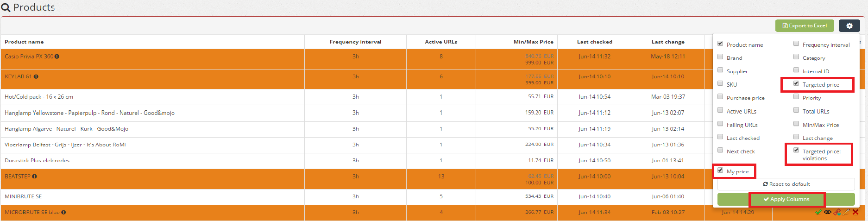Image resolution: width=868 pixels, height=221 pixels.
Task: Enable the Brand column checkbox
Action: point(720,57)
